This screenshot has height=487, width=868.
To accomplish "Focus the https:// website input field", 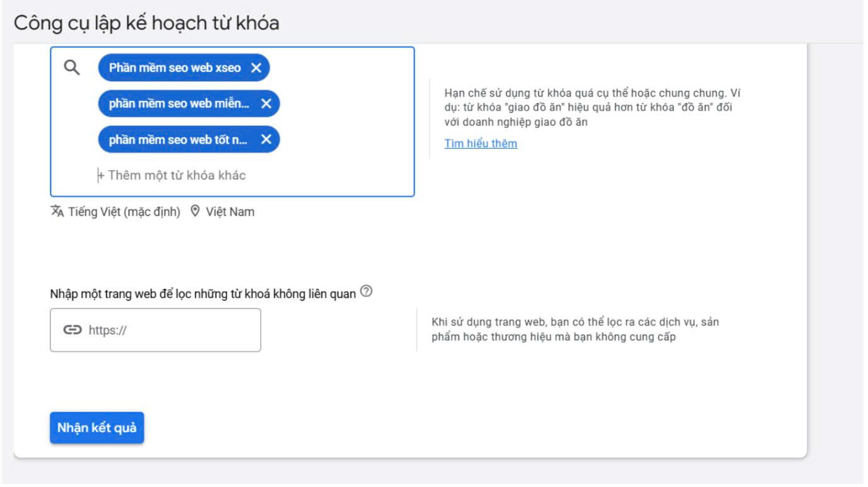I will (x=170, y=330).
